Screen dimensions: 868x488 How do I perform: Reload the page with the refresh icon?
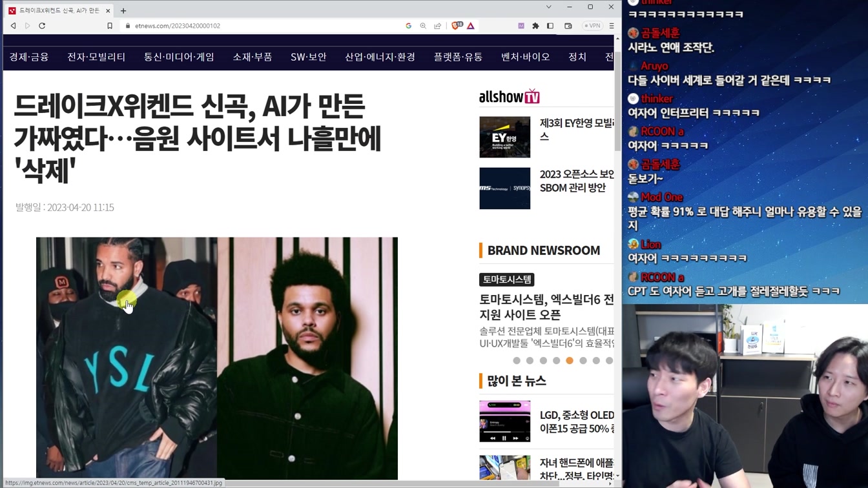(42, 26)
